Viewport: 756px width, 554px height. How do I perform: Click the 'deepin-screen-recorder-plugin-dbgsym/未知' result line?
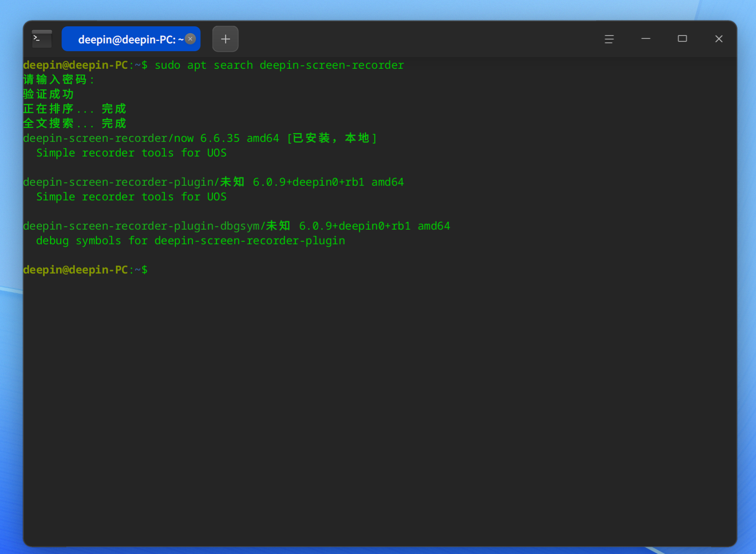click(236, 226)
